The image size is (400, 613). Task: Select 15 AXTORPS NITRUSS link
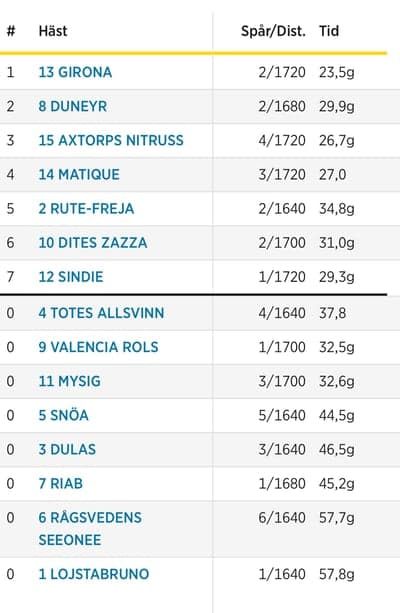tap(111, 140)
